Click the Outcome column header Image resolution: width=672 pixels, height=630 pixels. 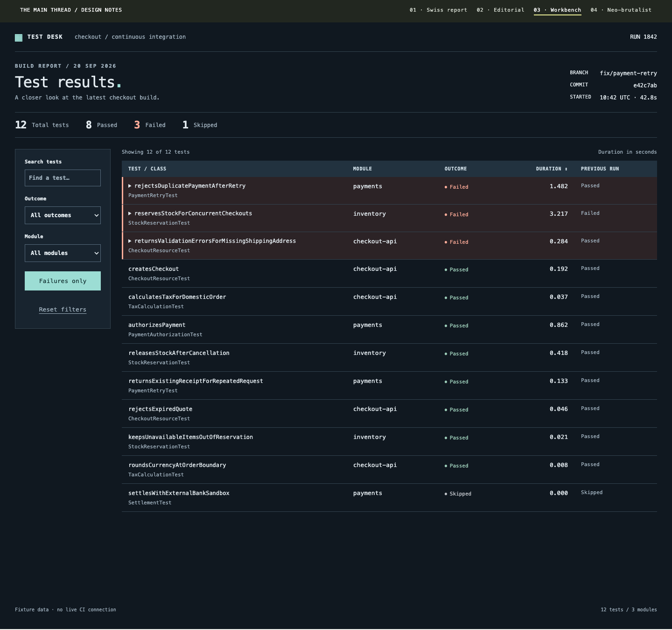click(455, 169)
